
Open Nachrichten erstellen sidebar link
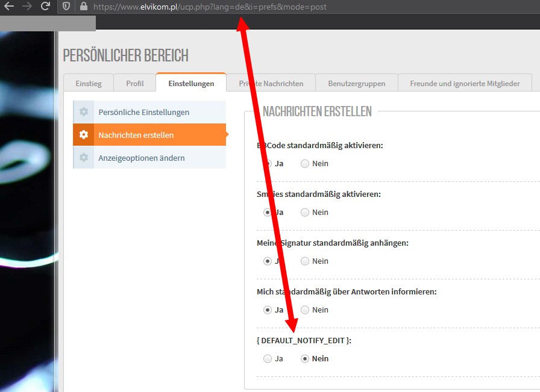click(x=149, y=134)
